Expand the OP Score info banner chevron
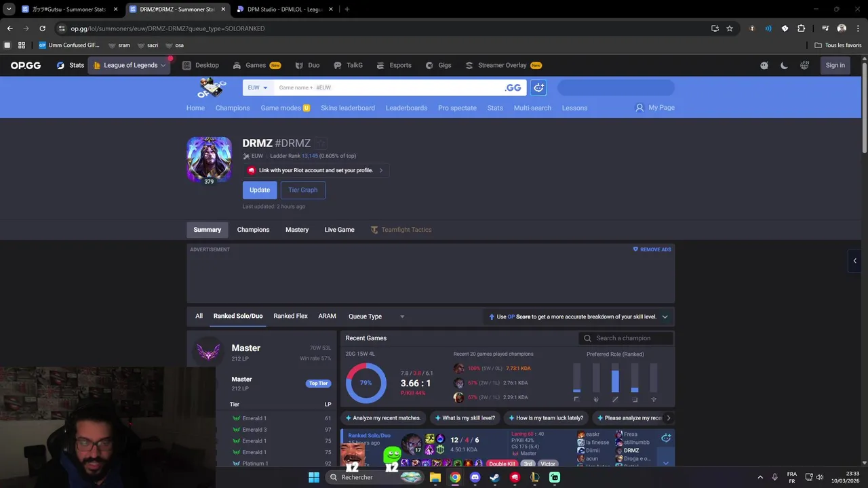 (x=665, y=317)
